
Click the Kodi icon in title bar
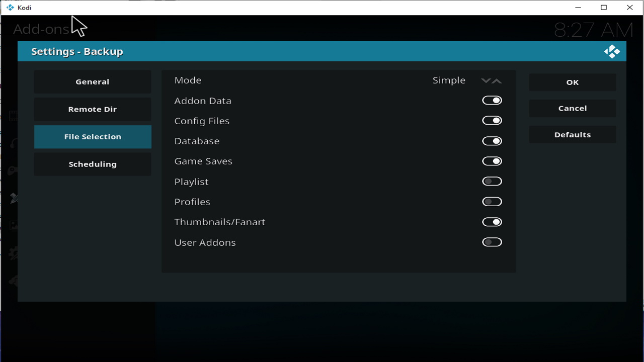pos(10,8)
